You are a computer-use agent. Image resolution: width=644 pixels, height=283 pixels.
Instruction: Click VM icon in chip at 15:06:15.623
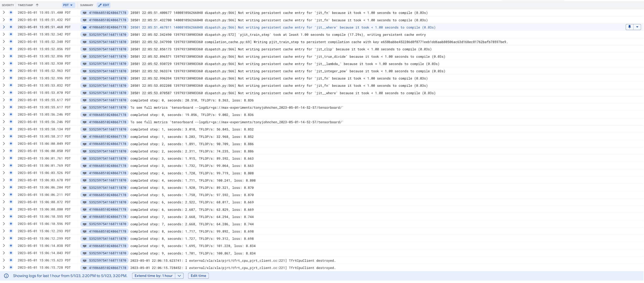pyautogui.click(x=85, y=260)
